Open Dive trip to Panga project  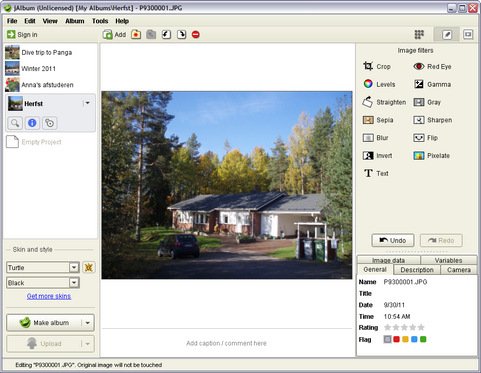click(x=50, y=52)
